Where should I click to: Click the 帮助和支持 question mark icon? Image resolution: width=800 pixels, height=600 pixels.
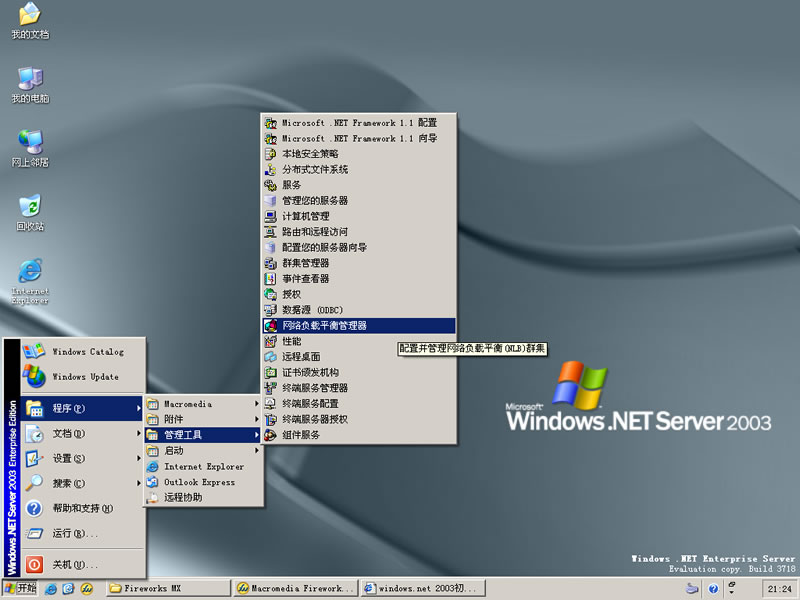34,508
